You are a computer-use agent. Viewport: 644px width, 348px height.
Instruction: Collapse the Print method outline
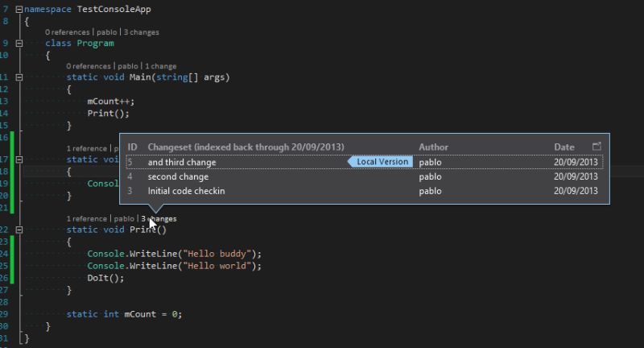(x=19, y=230)
